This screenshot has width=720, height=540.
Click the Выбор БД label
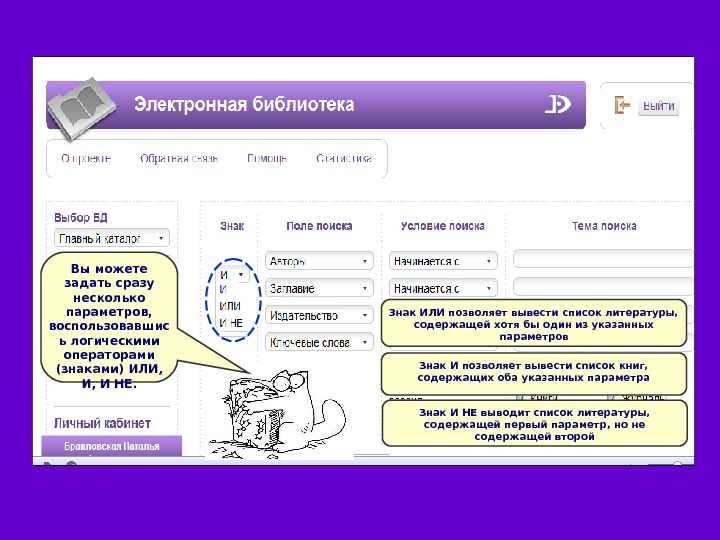[x=81, y=217]
